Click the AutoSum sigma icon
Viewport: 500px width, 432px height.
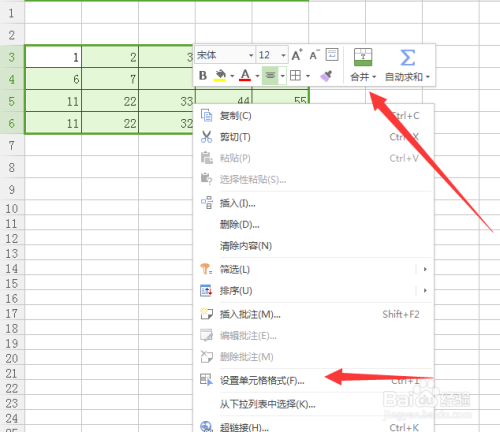(407, 57)
